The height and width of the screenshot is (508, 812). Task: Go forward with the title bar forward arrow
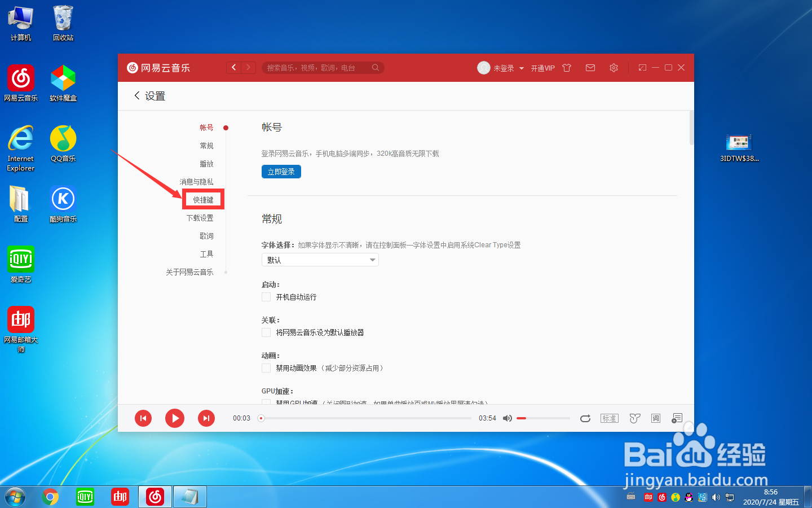click(x=249, y=68)
